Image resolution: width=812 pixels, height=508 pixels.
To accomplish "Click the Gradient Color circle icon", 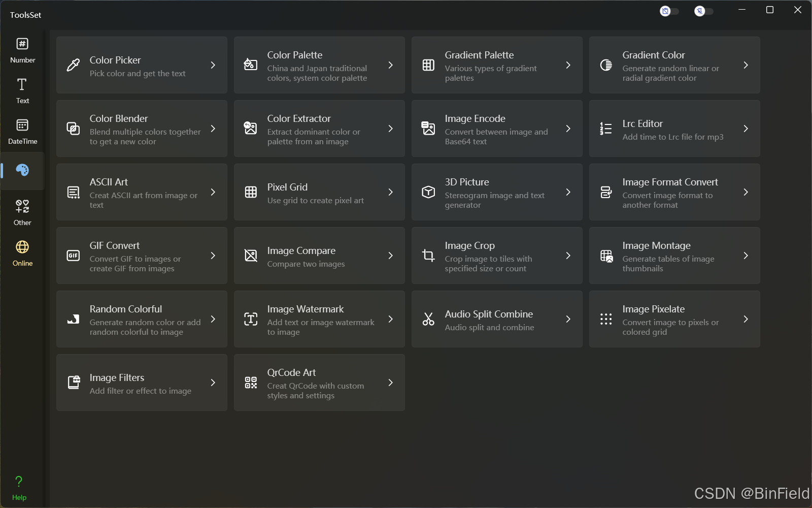I will [x=606, y=65].
